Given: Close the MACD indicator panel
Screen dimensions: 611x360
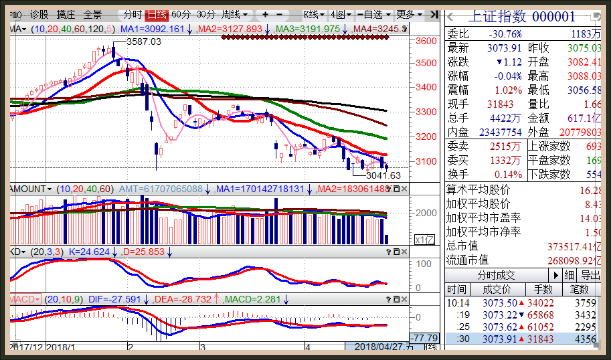Looking at the screenshot, I should click(404, 300).
